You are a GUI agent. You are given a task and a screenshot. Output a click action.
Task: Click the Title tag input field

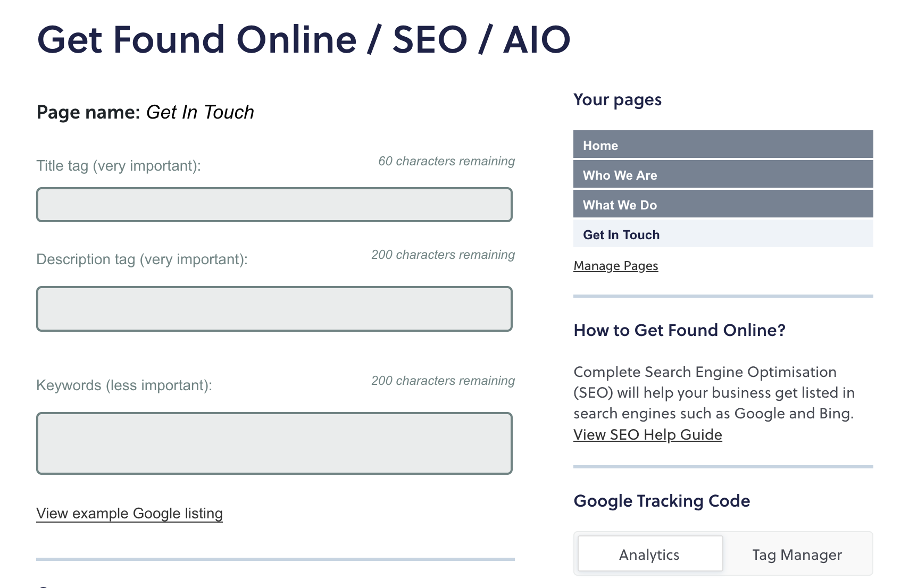pos(274,205)
